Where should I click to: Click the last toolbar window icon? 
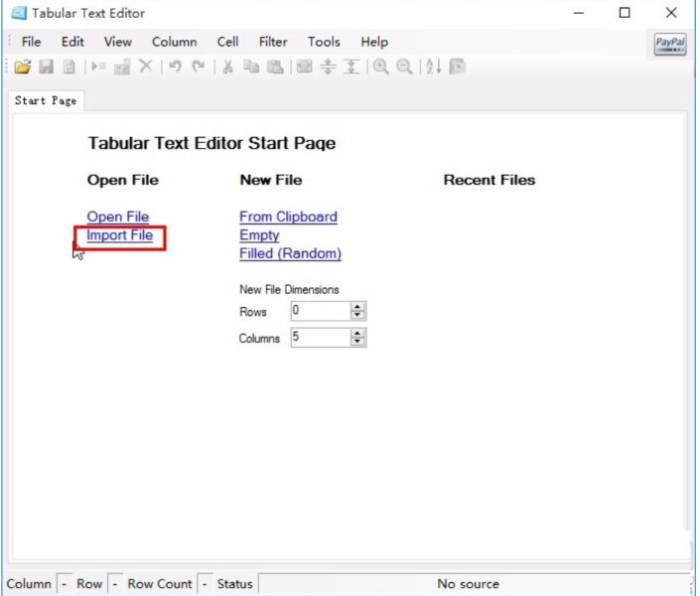click(457, 67)
